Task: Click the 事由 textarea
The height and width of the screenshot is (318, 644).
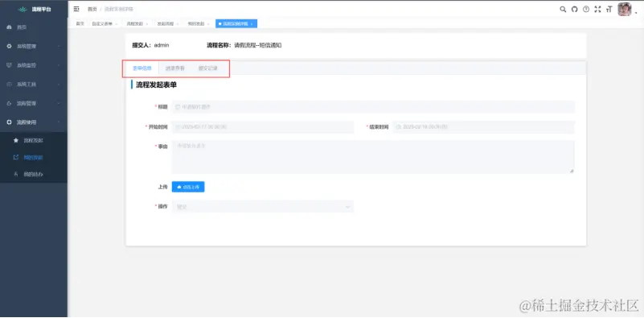Action: tap(373, 157)
